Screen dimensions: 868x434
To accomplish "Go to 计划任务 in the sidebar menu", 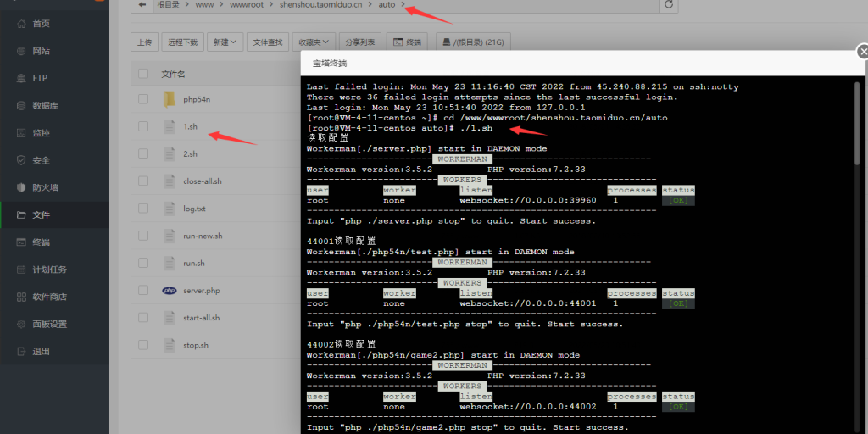I will (x=49, y=270).
